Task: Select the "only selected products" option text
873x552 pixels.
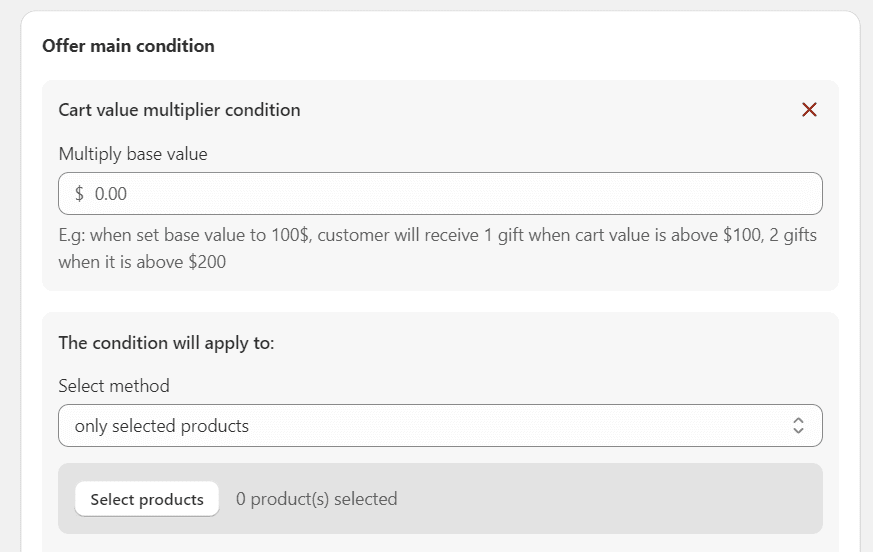Action: 162,426
